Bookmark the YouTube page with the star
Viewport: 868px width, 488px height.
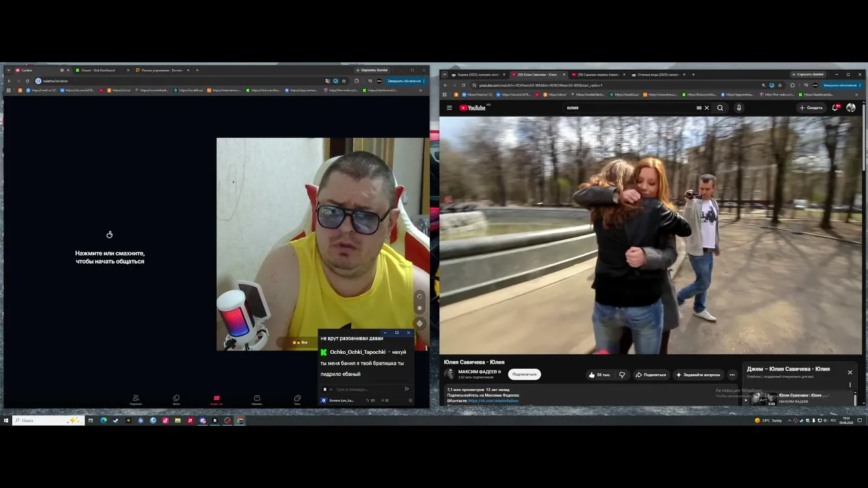point(780,85)
